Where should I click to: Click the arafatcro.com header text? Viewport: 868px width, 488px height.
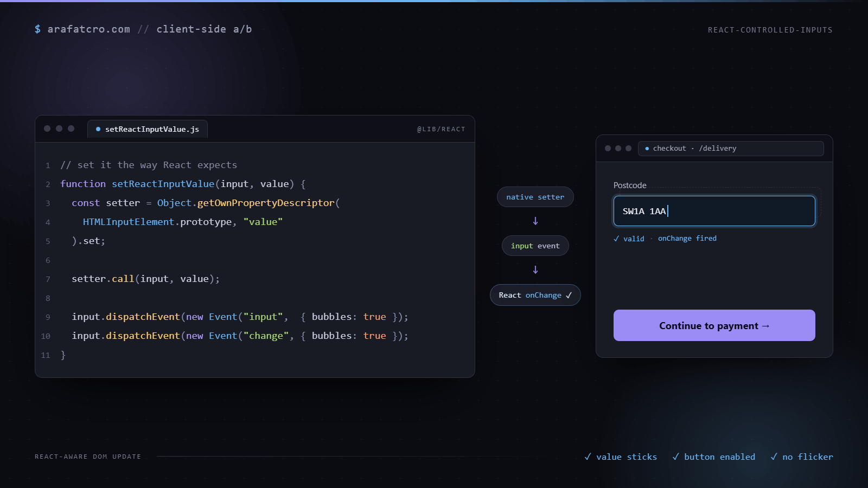[89, 29]
